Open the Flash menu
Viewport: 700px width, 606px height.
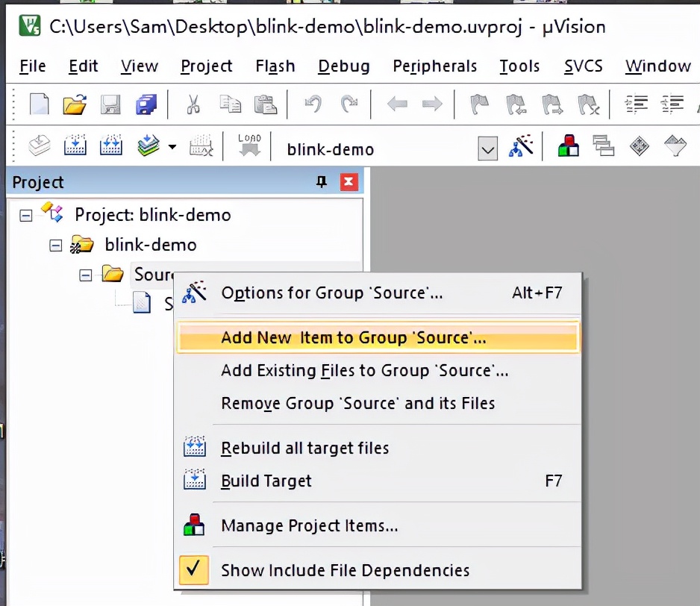(275, 66)
